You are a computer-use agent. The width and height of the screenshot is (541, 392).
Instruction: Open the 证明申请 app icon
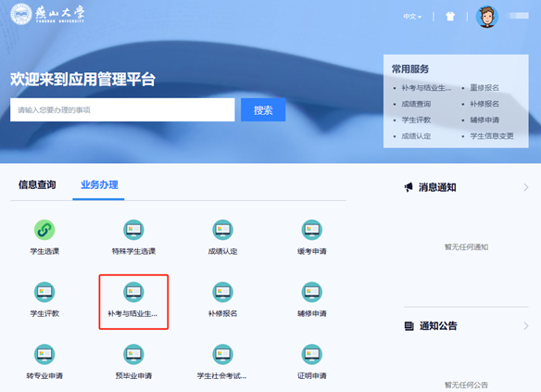pyautogui.click(x=311, y=354)
